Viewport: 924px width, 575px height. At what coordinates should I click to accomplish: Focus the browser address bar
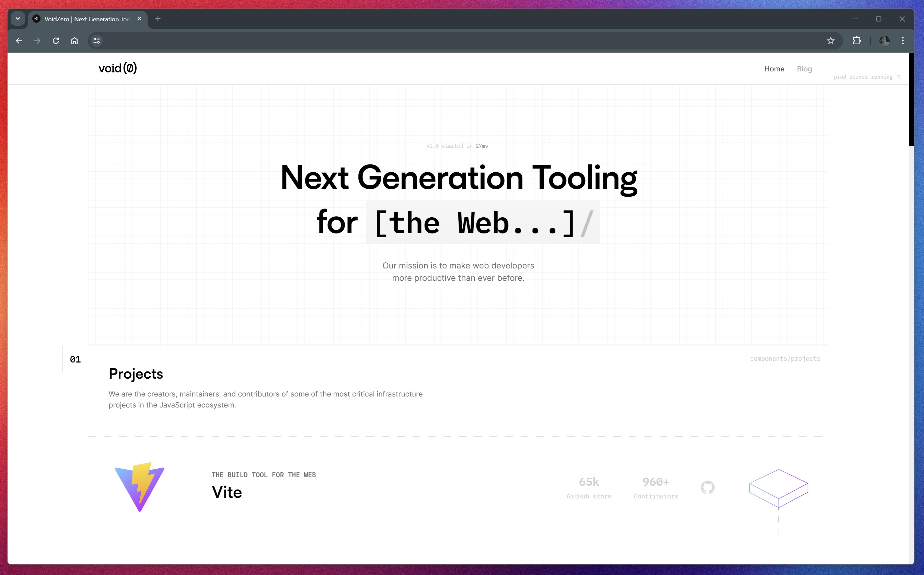click(456, 41)
